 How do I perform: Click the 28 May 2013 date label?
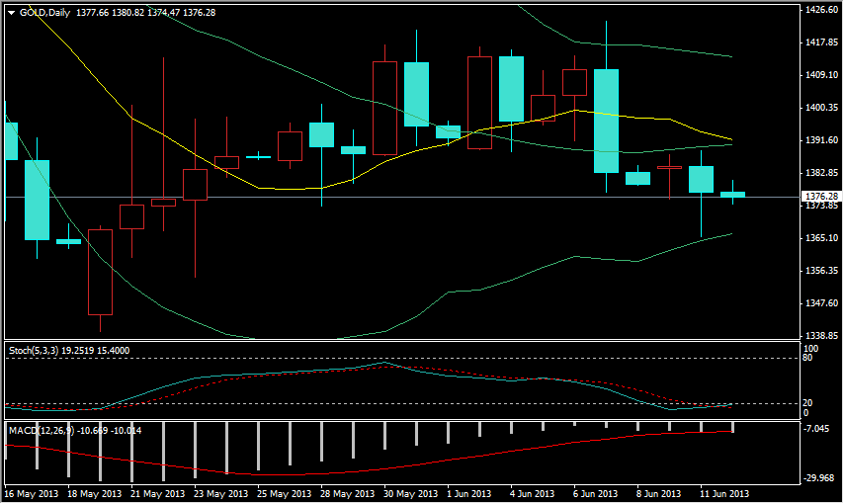point(348,494)
